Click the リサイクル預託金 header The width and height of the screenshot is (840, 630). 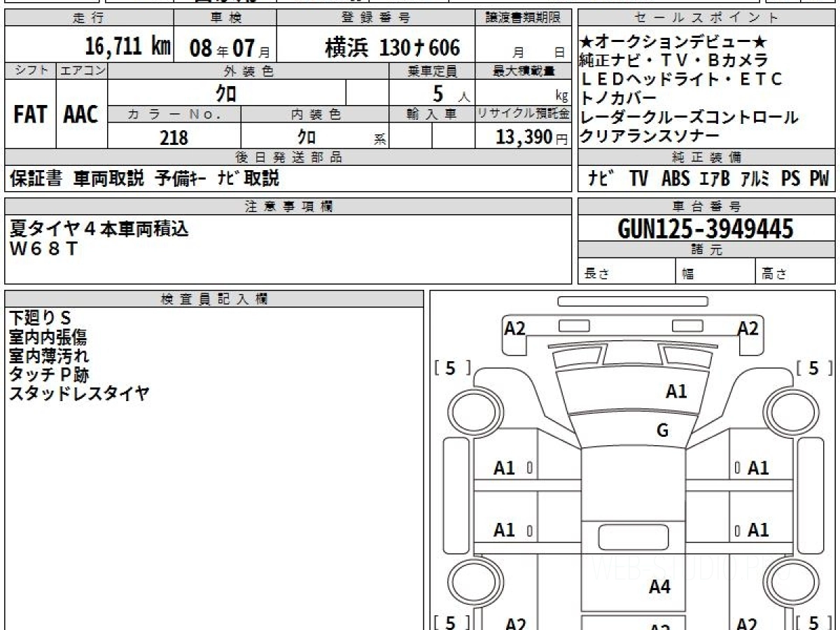click(x=523, y=114)
